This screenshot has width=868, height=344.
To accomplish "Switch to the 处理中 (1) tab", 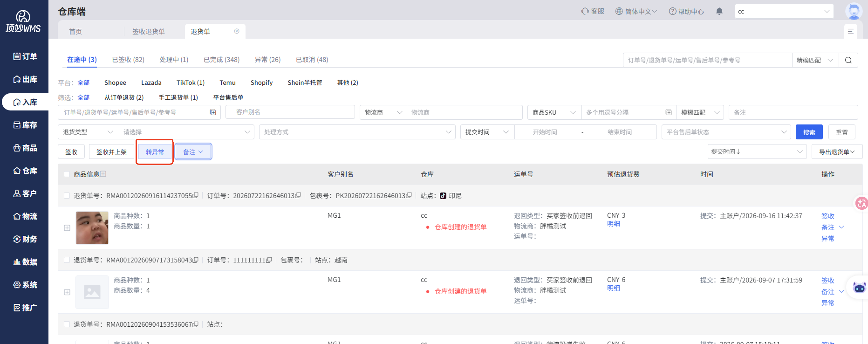I will 174,60.
